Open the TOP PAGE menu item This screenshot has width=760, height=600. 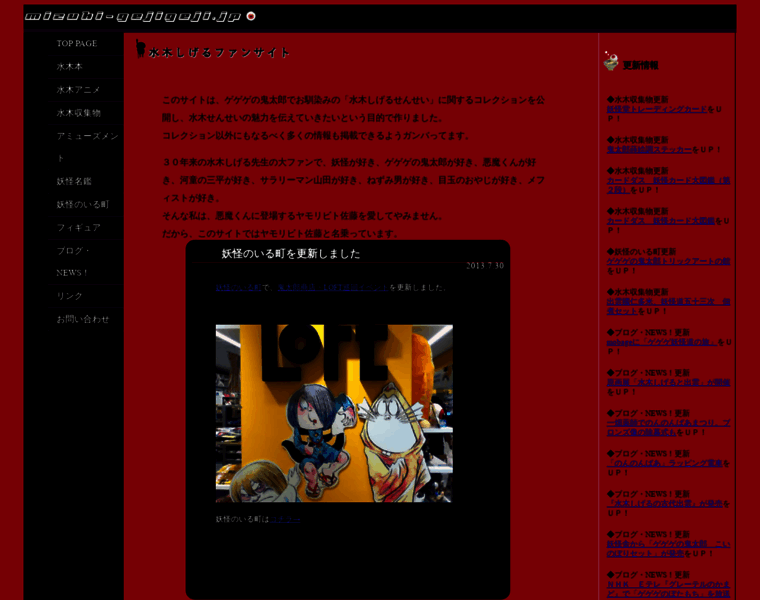(77, 44)
